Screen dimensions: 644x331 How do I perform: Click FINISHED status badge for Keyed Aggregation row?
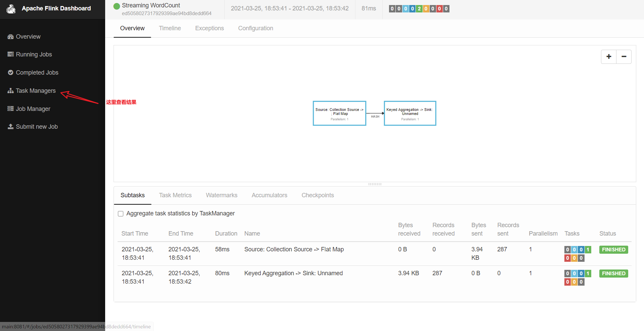click(613, 274)
